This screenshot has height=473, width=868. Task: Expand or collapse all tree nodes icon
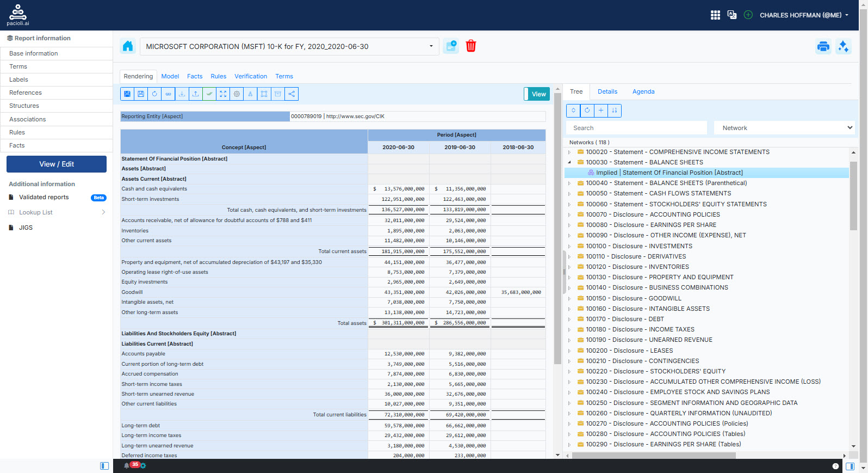tap(573, 110)
